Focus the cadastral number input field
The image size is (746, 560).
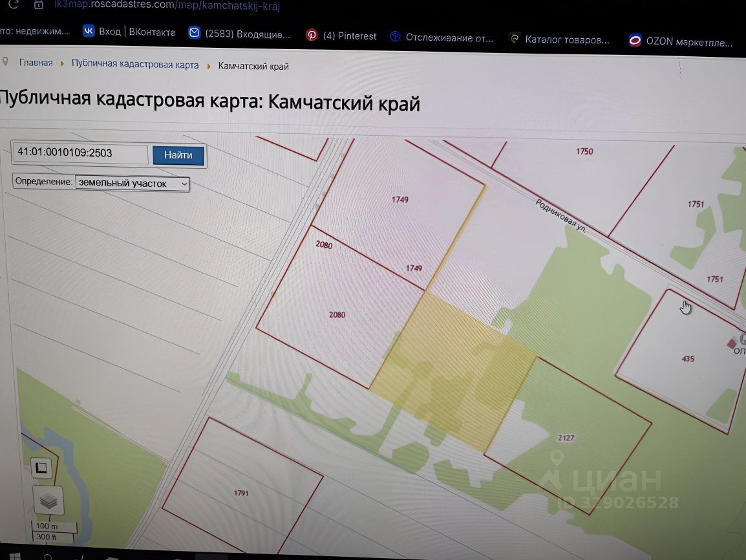(80, 153)
